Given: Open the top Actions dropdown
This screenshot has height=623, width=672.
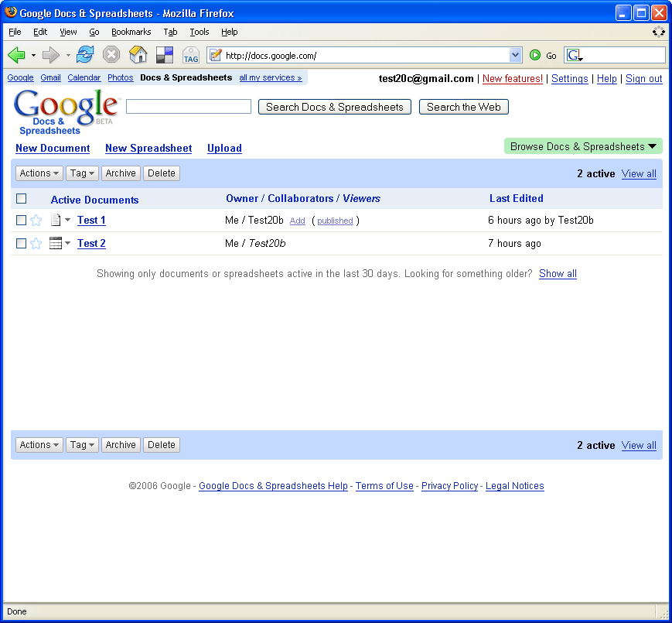Looking at the screenshot, I should (x=39, y=173).
